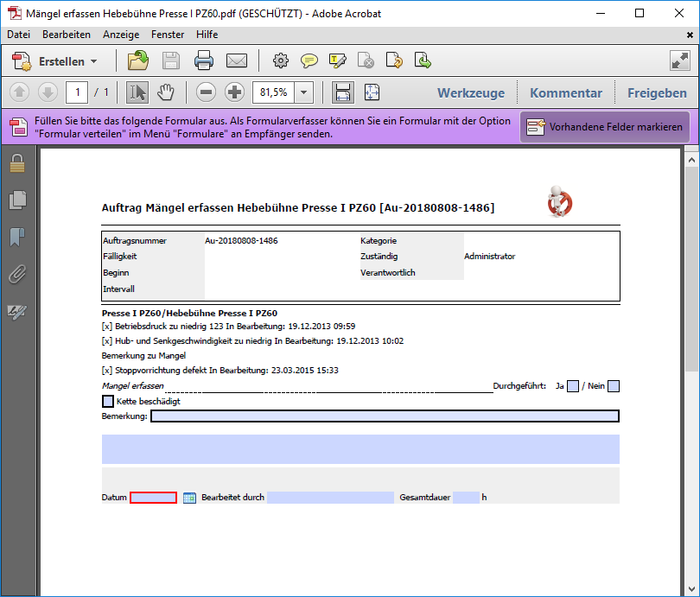Viewport: 700px width, 597px height.
Task: Send the file by email envelope icon
Action: point(237,60)
